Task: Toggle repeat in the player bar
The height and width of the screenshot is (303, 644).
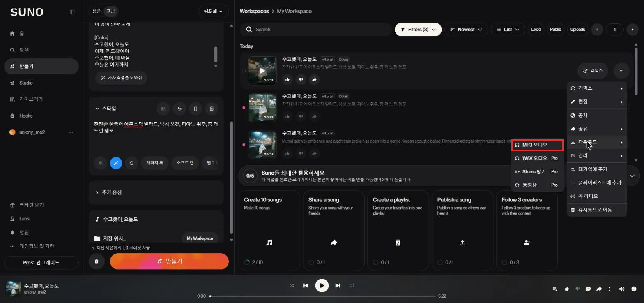Action: click(352, 285)
